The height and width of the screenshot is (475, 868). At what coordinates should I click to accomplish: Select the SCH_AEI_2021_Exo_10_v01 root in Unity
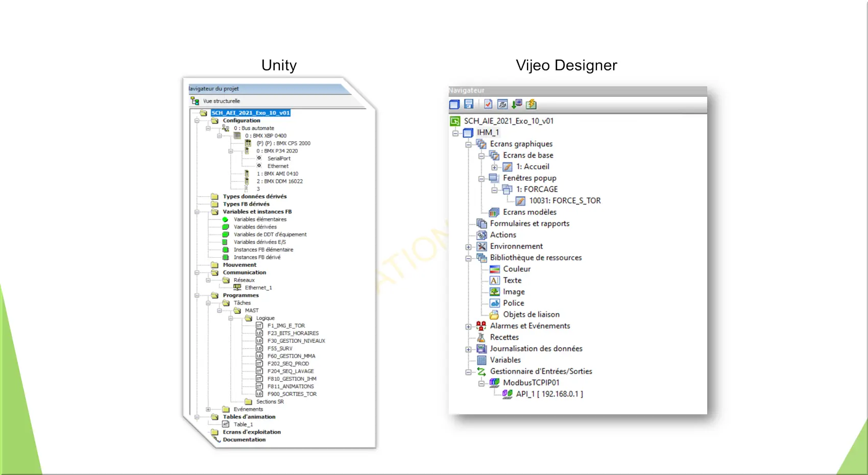click(251, 113)
